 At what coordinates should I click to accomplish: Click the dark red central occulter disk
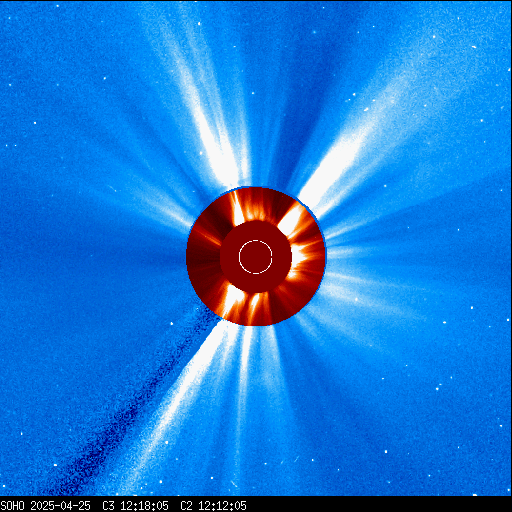256,257
